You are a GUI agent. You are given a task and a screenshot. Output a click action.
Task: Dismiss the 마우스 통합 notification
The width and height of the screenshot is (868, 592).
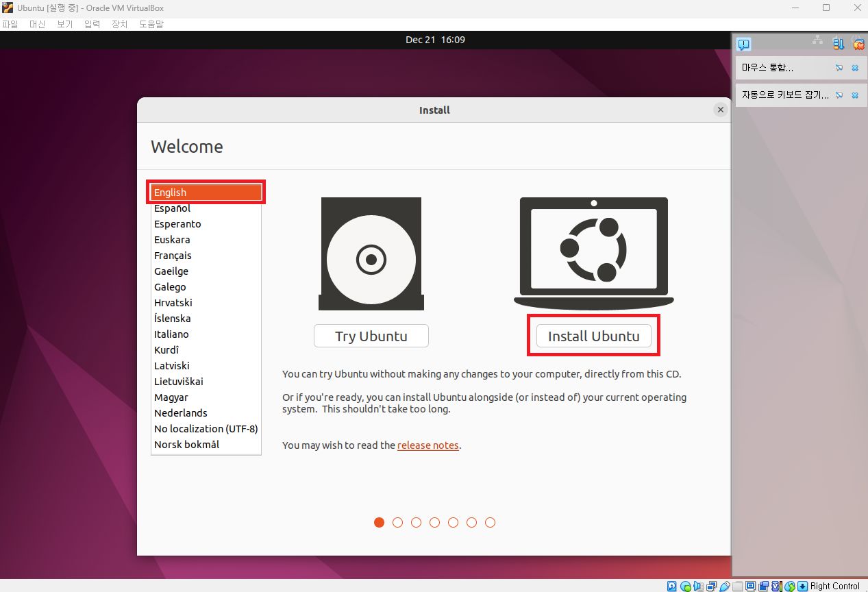point(855,68)
